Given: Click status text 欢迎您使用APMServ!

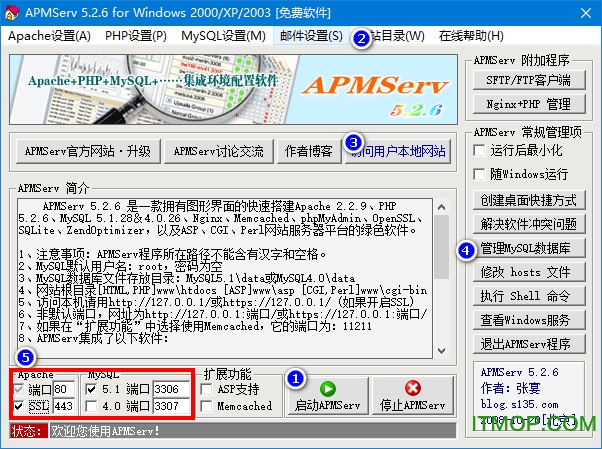Looking at the screenshot, I should [x=105, y=431].
